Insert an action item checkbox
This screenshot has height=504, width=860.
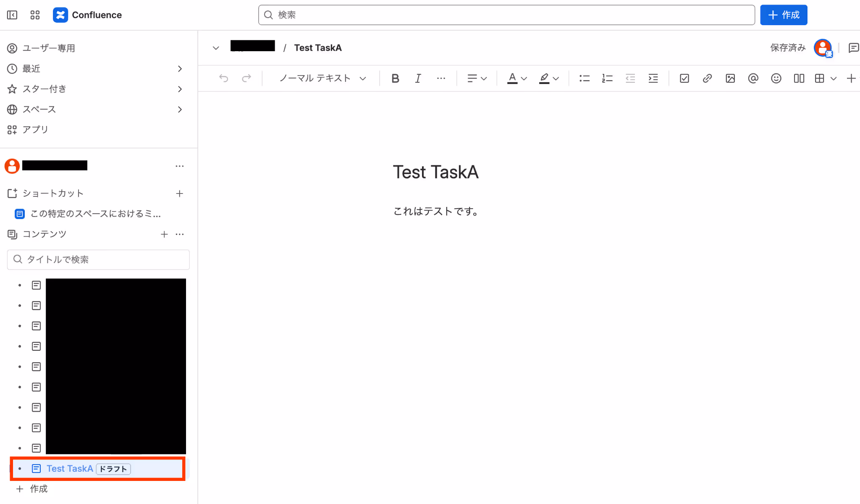(684, 78)
